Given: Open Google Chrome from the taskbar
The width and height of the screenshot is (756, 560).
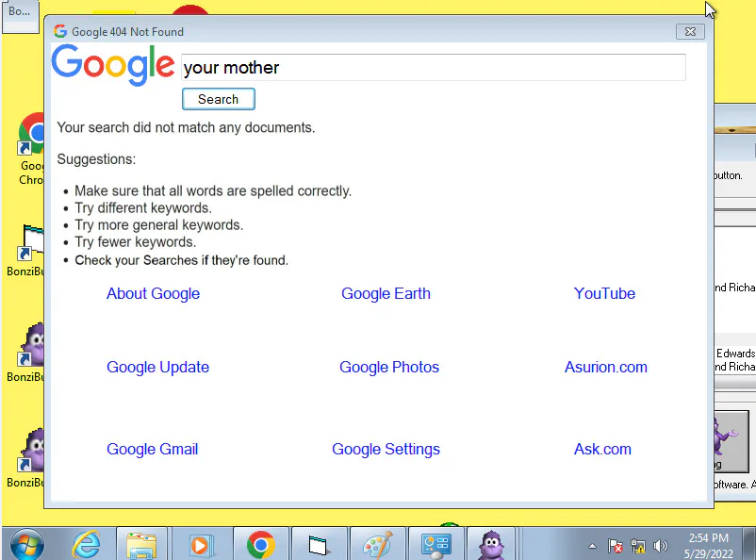Looking at the screenshot, I should coord(261,546).
